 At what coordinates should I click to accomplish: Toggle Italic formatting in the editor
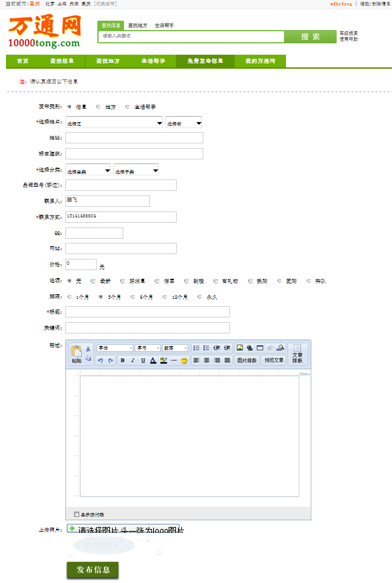[132, 360]
